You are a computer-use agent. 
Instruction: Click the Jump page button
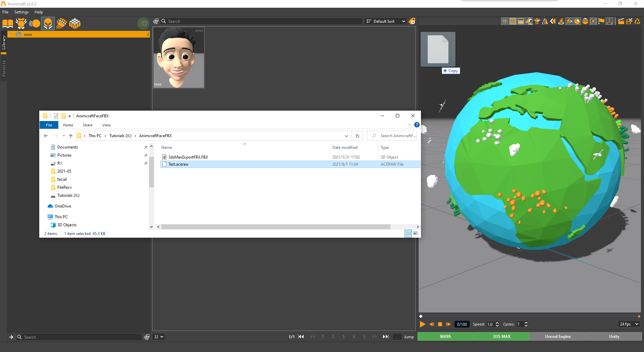coord(409,337)
